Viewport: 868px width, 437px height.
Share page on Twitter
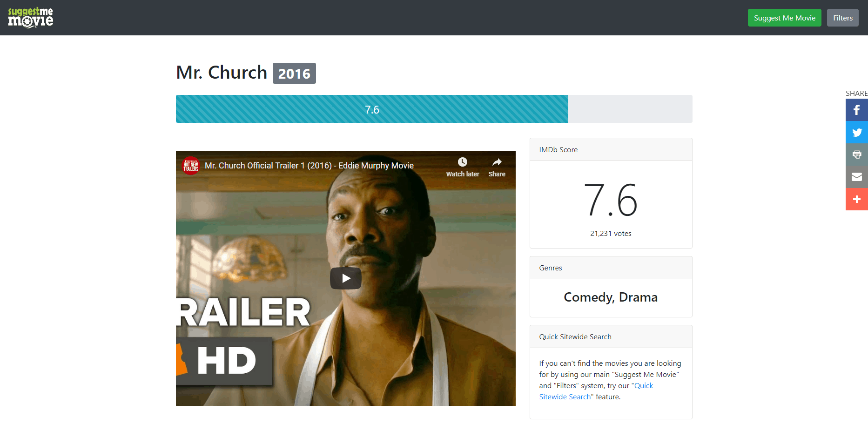(856, 132)
